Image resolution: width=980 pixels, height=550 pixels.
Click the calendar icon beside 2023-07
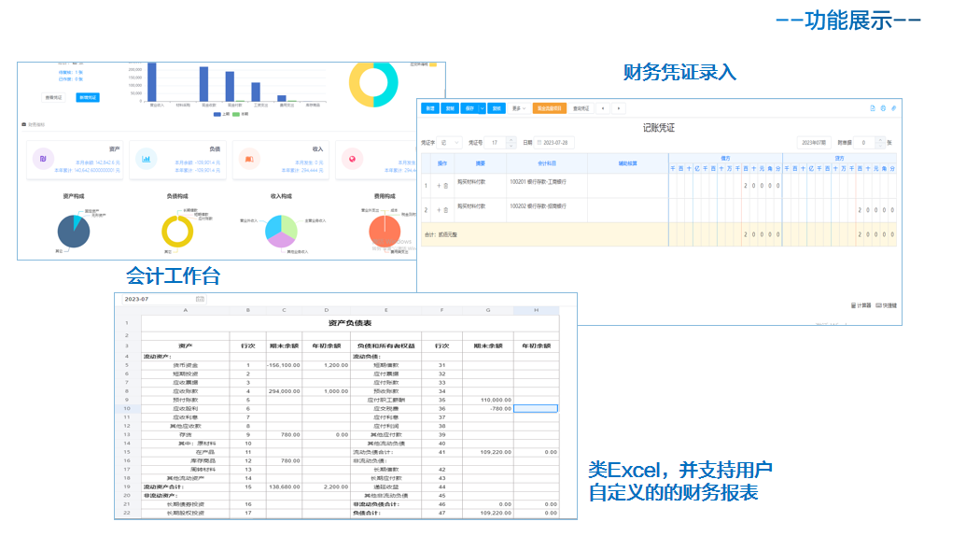[x=200, y=300]
